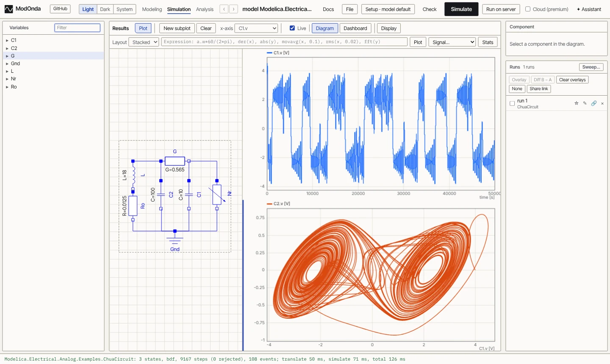The height and width of the screenshot is (364, 610).
Task: Delete run 1 with the x icon
Action: 602,103
